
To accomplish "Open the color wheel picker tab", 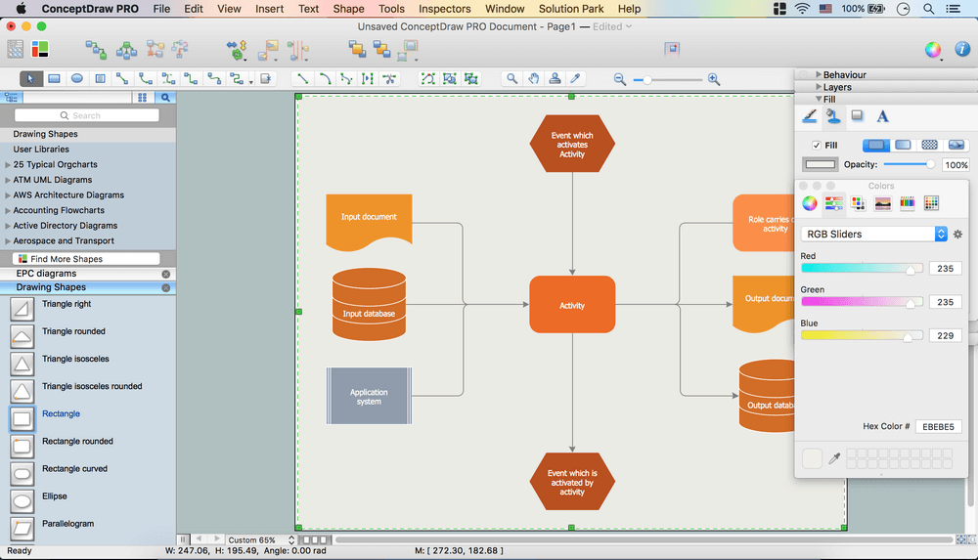I will (x=810, y=203).
